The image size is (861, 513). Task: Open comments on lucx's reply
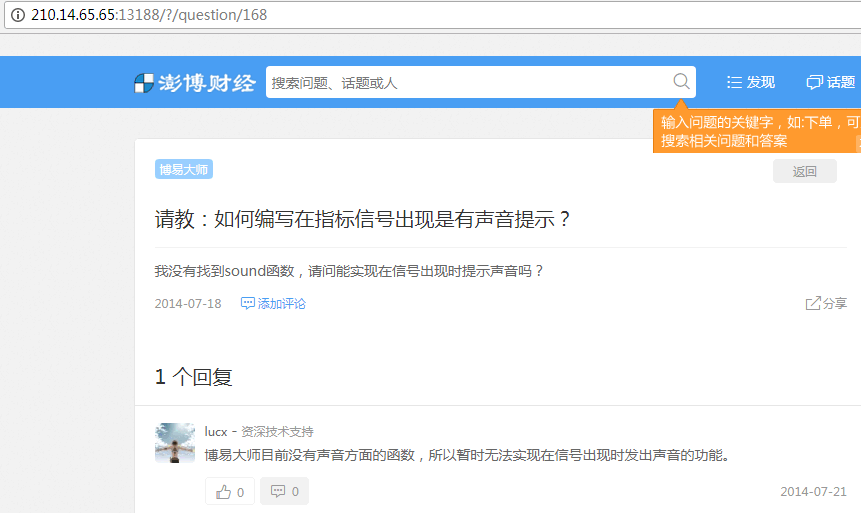[x=285, y=492]
